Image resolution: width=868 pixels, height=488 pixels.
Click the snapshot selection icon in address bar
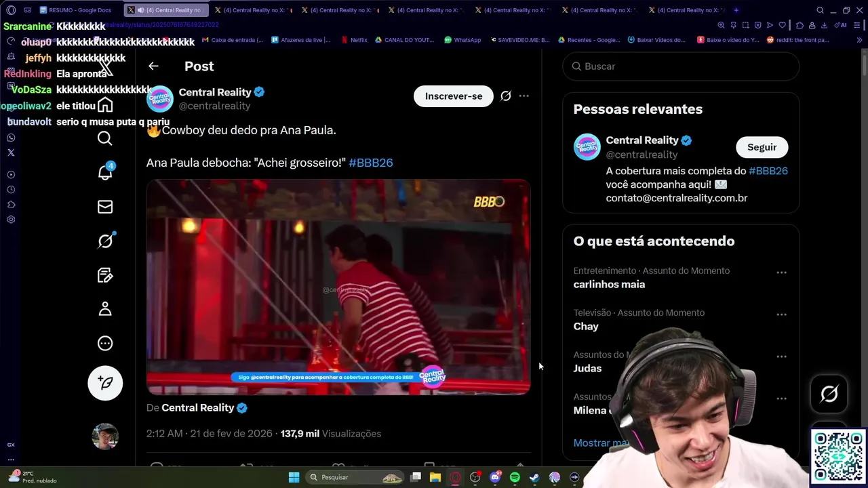[x=745, y=25]
